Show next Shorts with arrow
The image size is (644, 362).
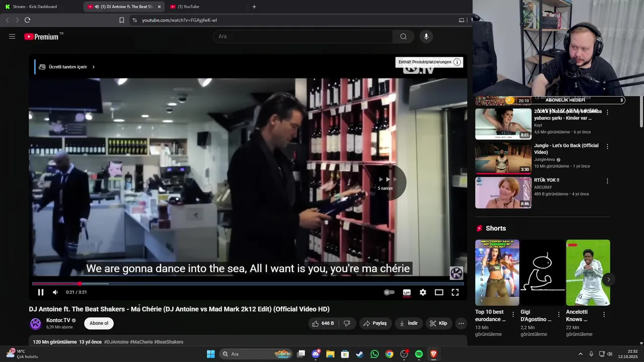click(608, 280)
